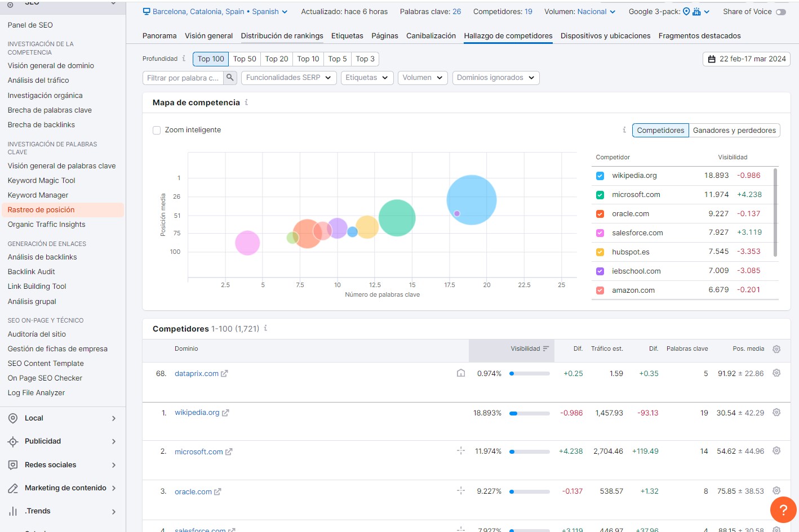Switch to the Canibalización tab

(x=430, y=36)
